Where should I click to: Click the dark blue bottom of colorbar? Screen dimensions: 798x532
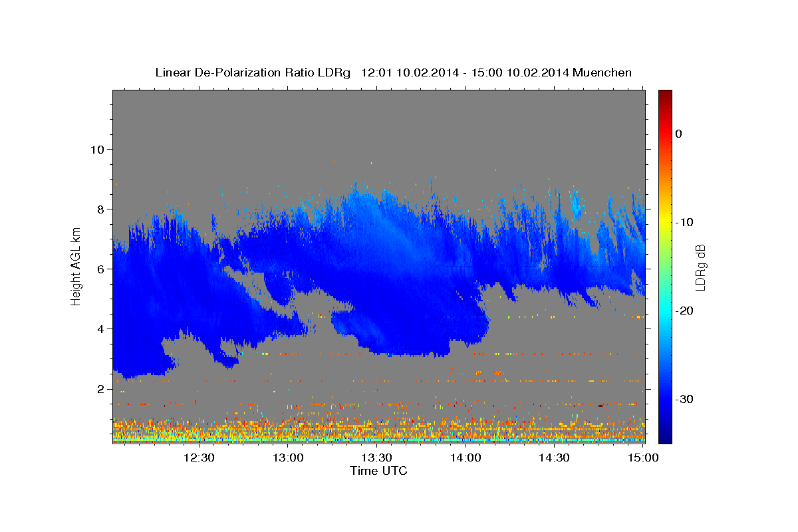tap(665, 438)
